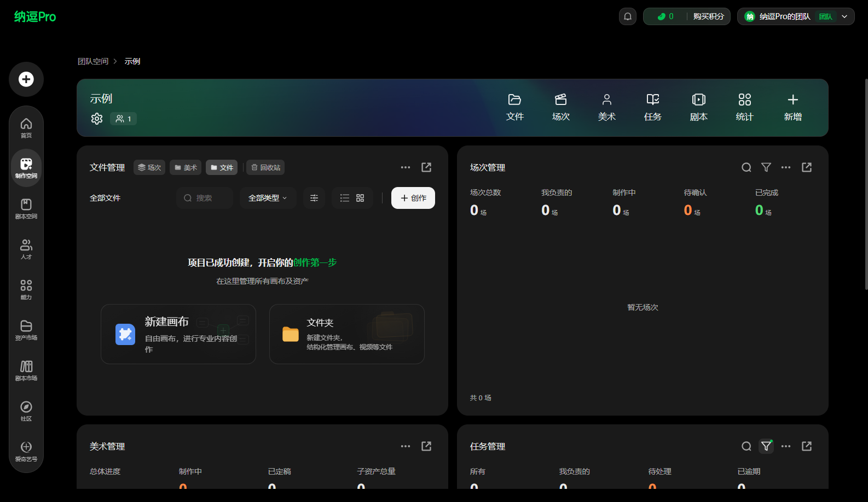Expand 文件管理 panel in new window
The image size is (868, 502).
point(426,167)
